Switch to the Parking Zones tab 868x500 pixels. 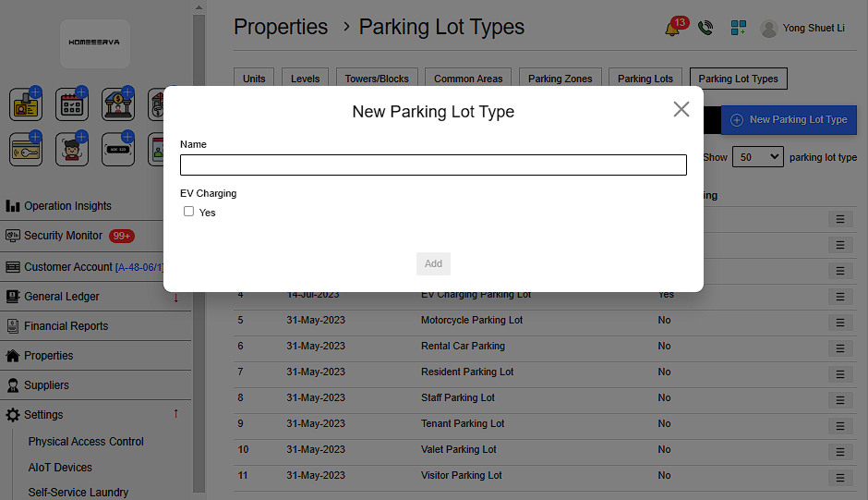pyautogui.click(x=560, y=79)
